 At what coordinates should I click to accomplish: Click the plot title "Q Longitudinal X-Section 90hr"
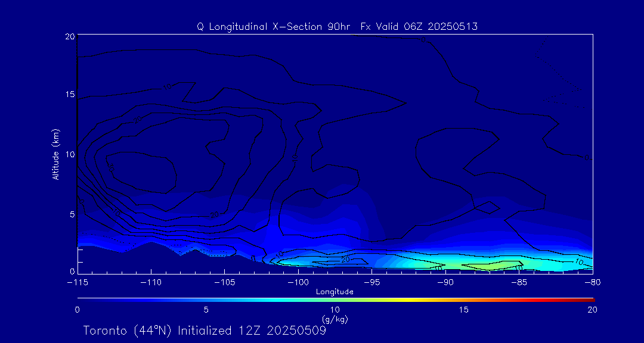[274, 27]
